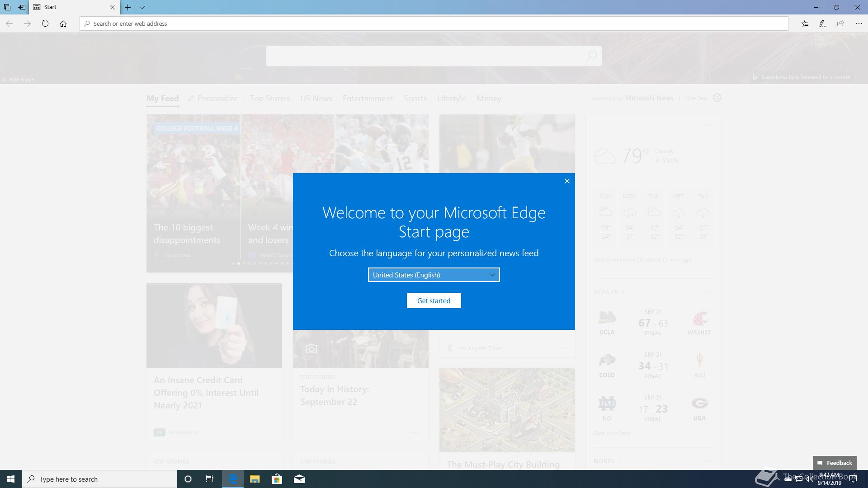Open the United States (English) language dropdown
868x488 pixels.
click(x=434, y=275)
